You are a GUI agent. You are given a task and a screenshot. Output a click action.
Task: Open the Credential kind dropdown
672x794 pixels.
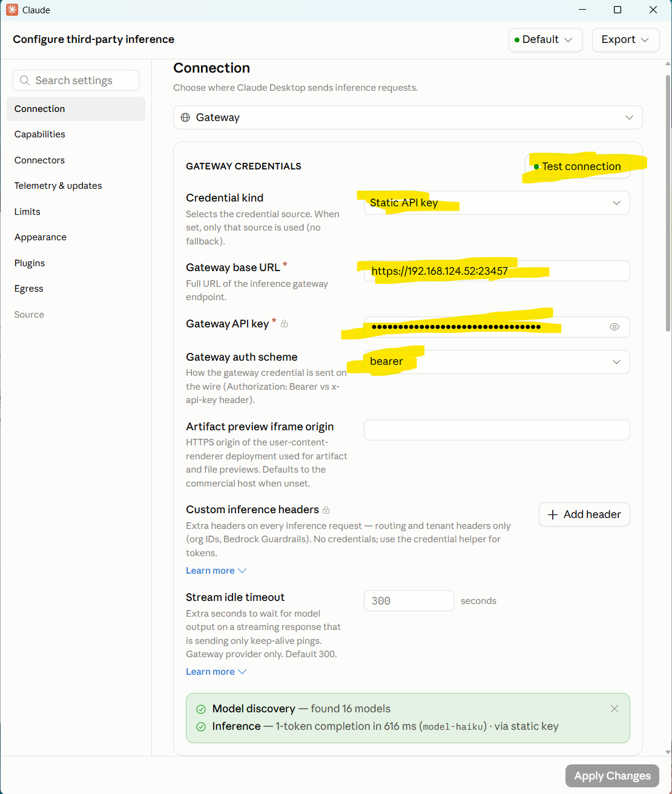pyautogui.click(x=496, y=203)
